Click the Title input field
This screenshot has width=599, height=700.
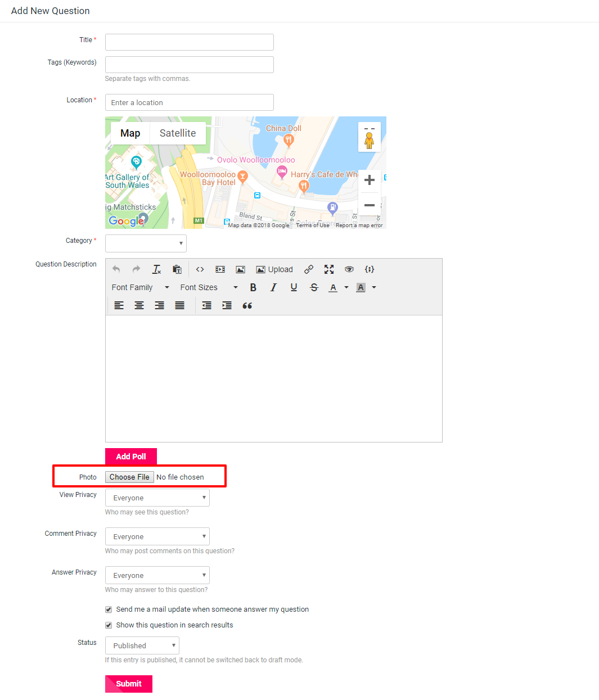[189, 42]
